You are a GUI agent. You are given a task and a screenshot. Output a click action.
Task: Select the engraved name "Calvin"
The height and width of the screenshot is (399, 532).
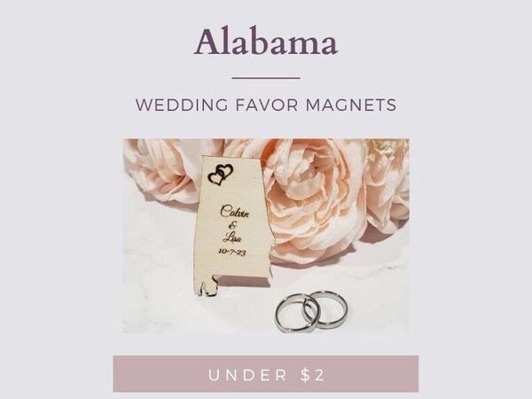(x=234, y=213)
